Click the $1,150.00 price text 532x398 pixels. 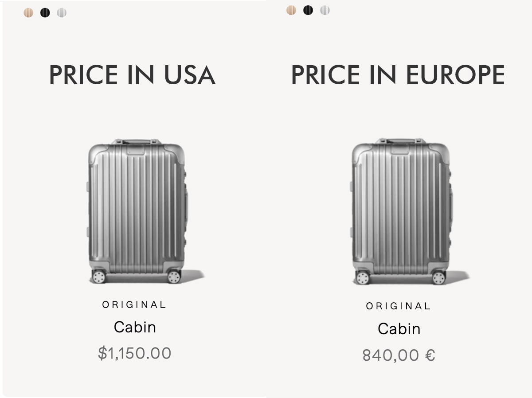(134, 353)
